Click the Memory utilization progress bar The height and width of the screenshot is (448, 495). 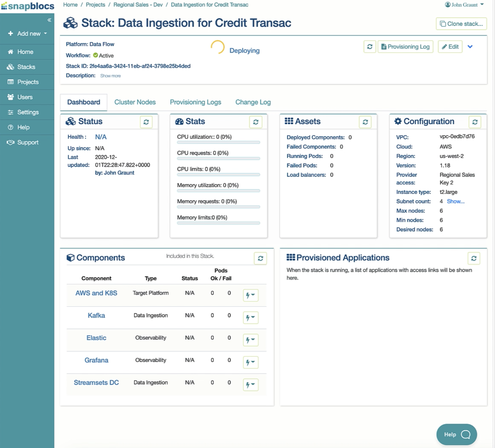coord(219,191)
